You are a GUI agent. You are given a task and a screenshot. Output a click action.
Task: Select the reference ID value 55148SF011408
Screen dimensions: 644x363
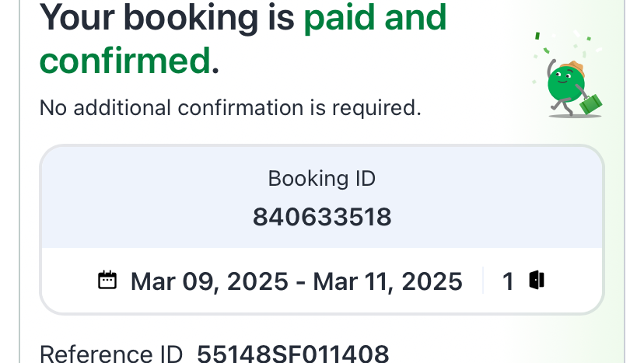coord(292,354)
